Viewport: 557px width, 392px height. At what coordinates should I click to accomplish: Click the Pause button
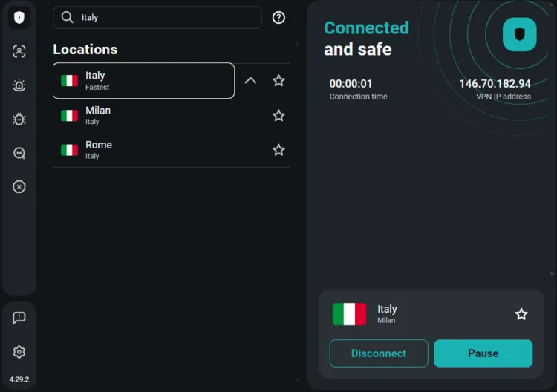(483, 353)
